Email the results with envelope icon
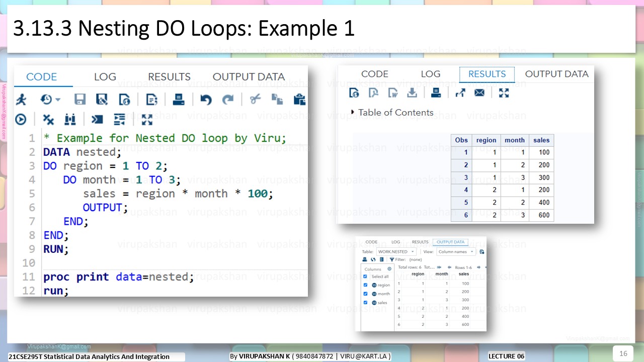 click(479, 93)
